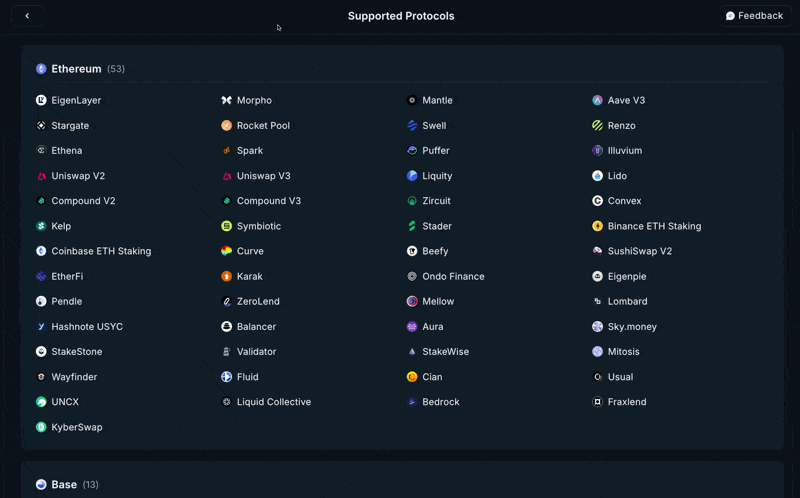The width and height of the screenshot is (800, 498).
Task: Choose the Binance ETH Staking icon
Action: click(597, 226)
